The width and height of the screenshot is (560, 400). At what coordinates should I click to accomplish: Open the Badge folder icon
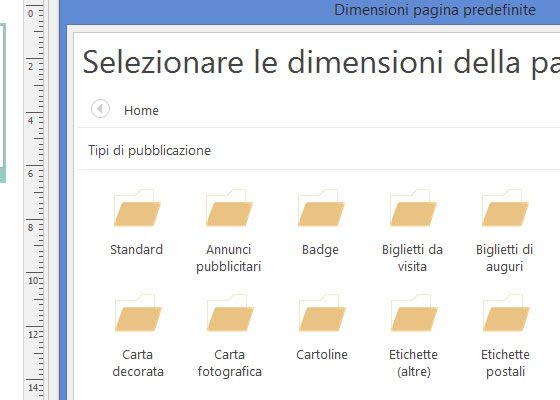(321, 208)
